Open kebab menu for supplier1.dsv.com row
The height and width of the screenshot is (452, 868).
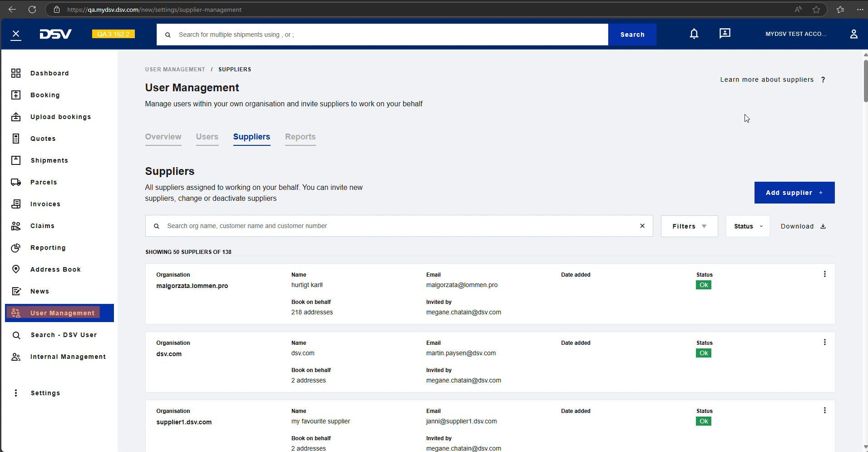point(824,410)
